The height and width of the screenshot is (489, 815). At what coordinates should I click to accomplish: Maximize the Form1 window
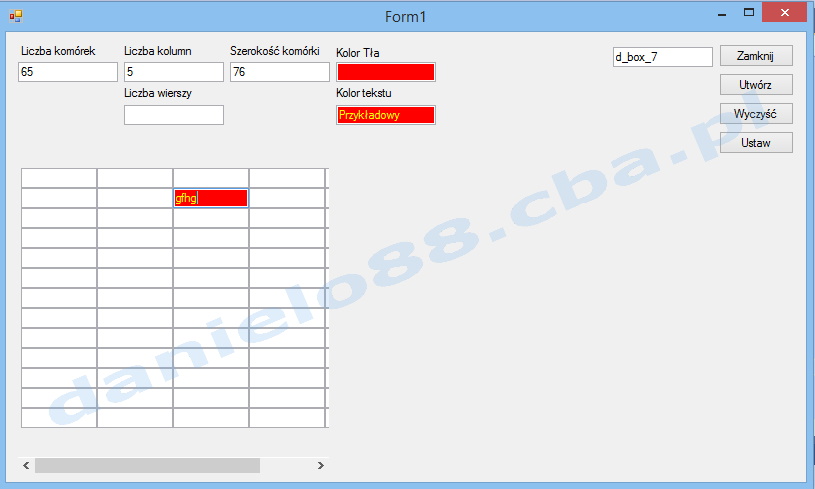click(x=748, y=13)
